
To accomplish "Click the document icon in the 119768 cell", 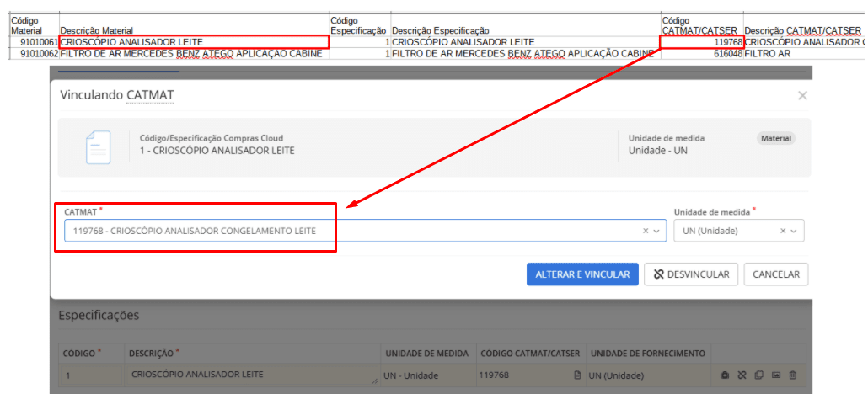I will pyautogui.click(x=578, y=375).
